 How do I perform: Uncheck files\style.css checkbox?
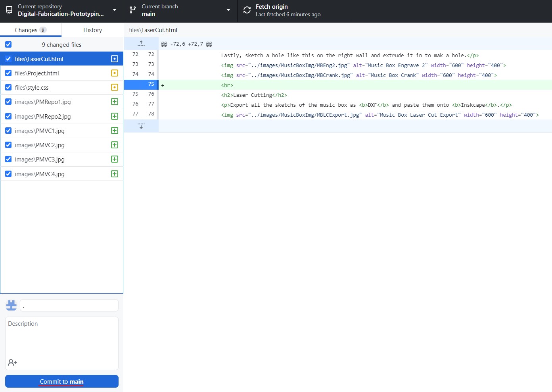(8, 87)
